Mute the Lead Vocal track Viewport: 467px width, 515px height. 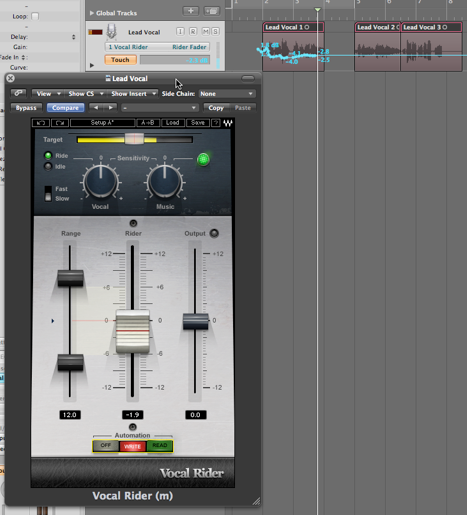pyautogui.click(x=206, y=31)
